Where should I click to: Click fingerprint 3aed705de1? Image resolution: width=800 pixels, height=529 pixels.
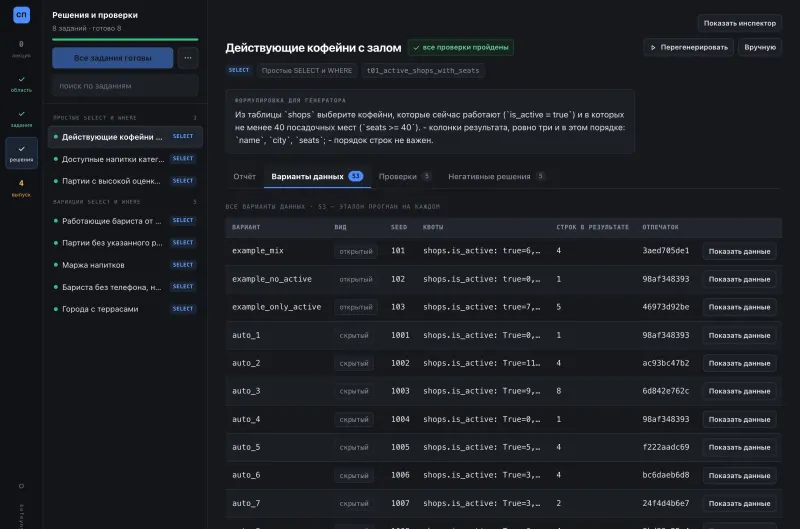(x=665, y=250)
